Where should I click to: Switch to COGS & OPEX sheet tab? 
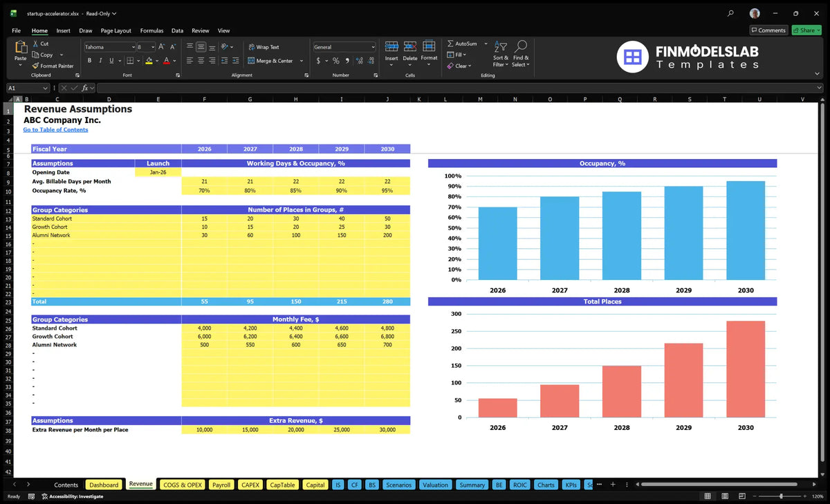(183, 485)
